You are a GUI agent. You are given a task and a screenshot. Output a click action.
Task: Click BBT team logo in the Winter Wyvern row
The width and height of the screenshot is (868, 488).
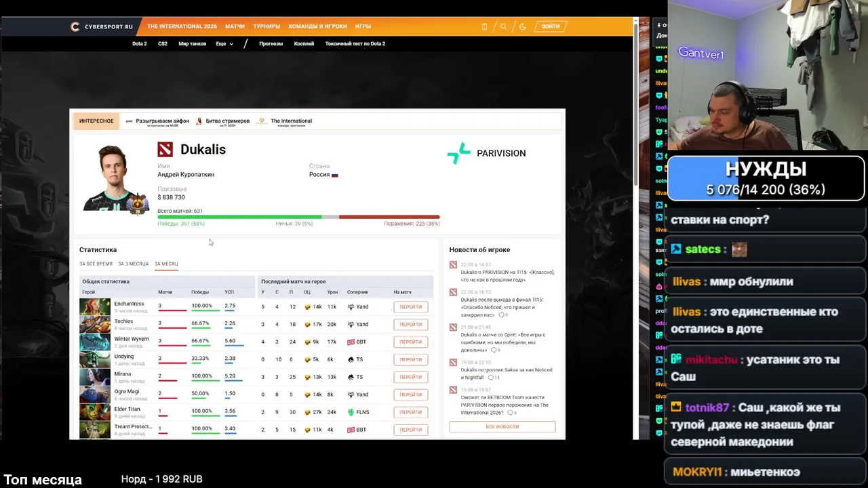tap(351, 342)
